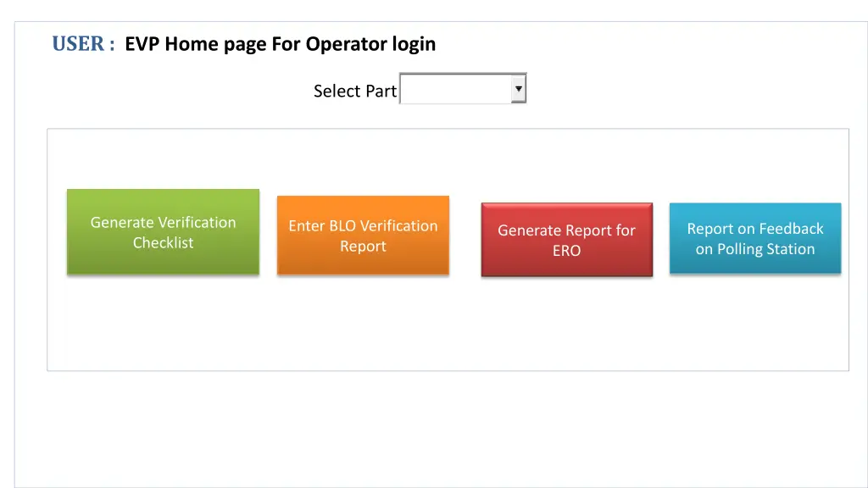Open Generate Report for ERO
The image size is (868, 488).
coord(567,240)
